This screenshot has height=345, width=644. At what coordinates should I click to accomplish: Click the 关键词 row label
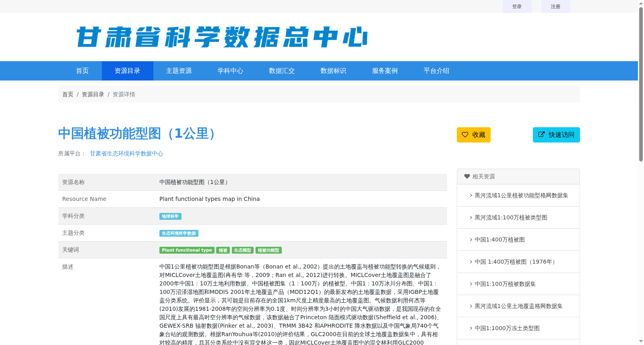70,250
